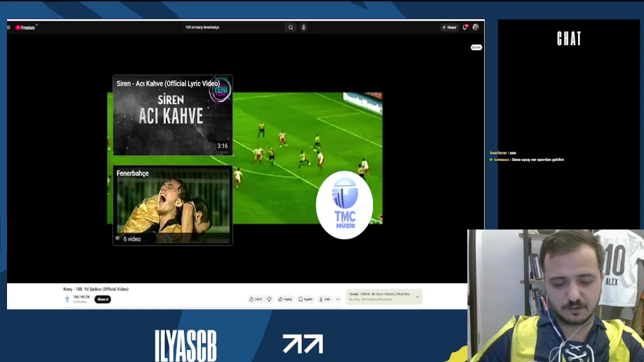Download the video with İndir

coord(325,299)
